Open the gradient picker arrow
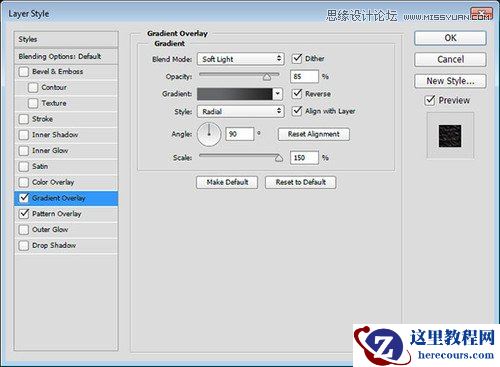The height and width of the screenshot is (367, 500). (277, 94)
